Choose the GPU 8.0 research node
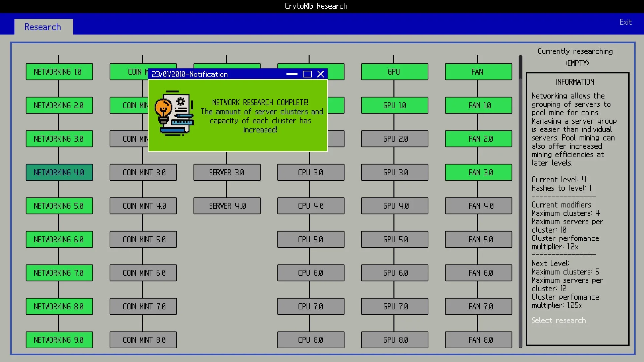The image size is (644, 362). [x=394, y=340]
